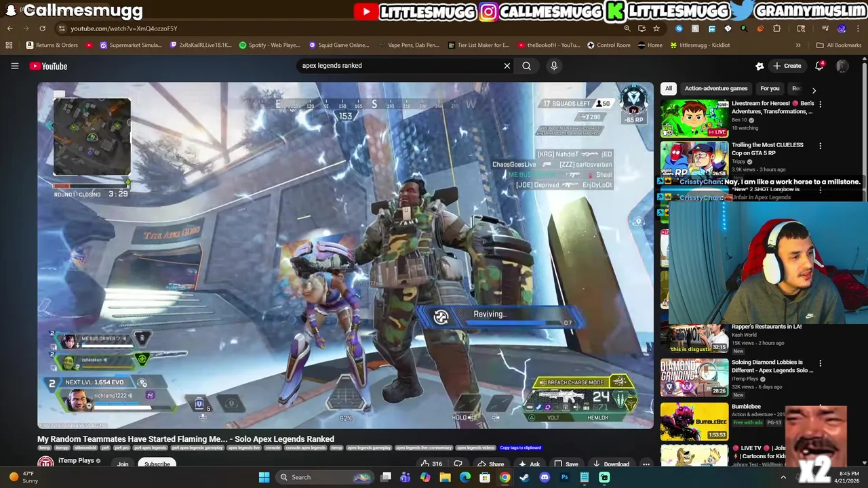This screenshot has height=488, width=868.
Task: Click 'Copy tags to clipboard' link
Action: [x=521, y=448]
